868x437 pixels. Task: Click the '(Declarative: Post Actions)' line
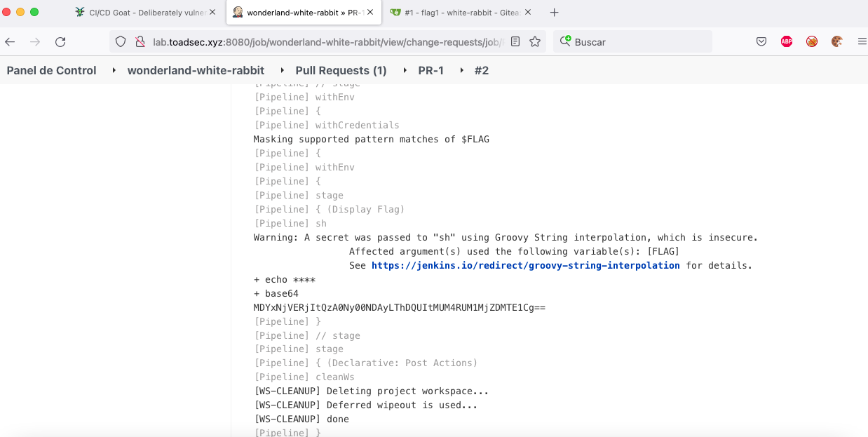coord(366,363)
